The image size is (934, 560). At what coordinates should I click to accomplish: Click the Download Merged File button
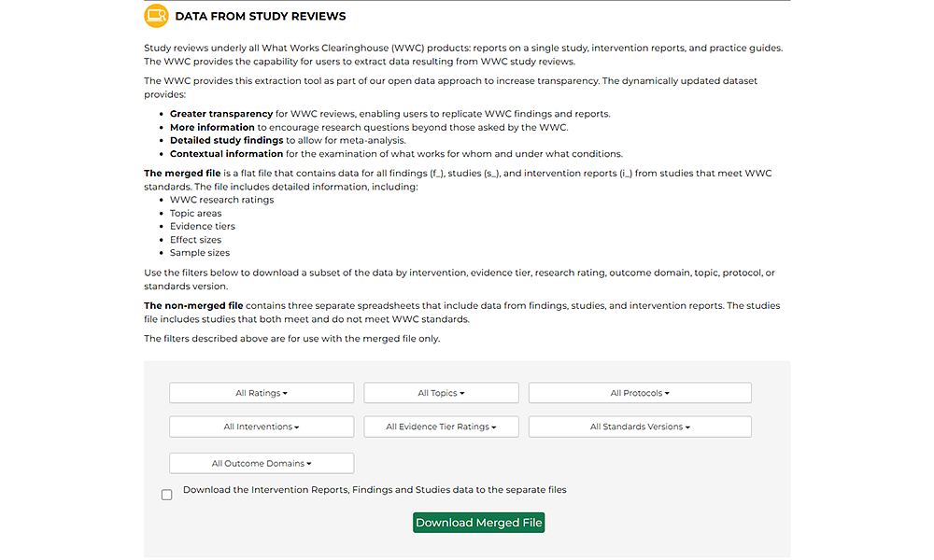coord(478,523)
